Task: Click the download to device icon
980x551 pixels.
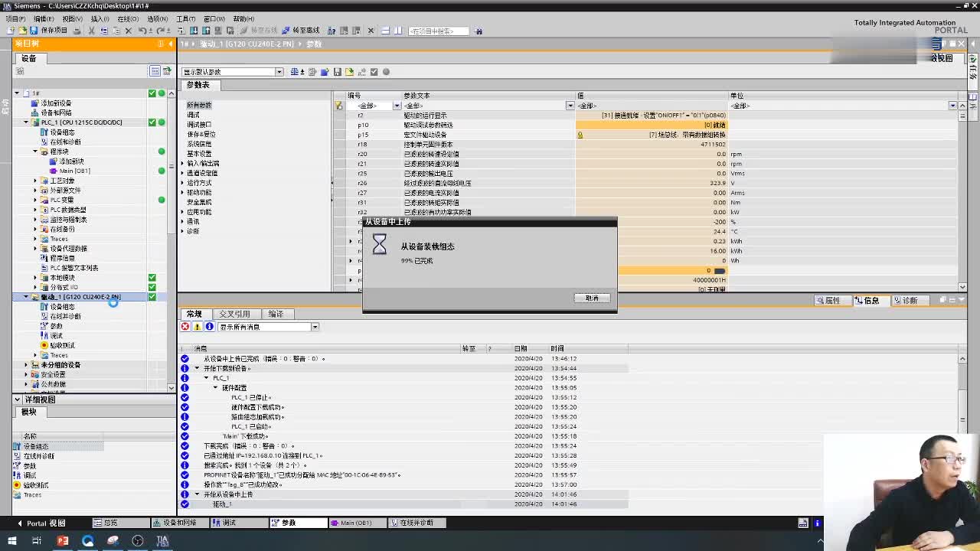Action: pyautogui.click(x=195, y=31)
